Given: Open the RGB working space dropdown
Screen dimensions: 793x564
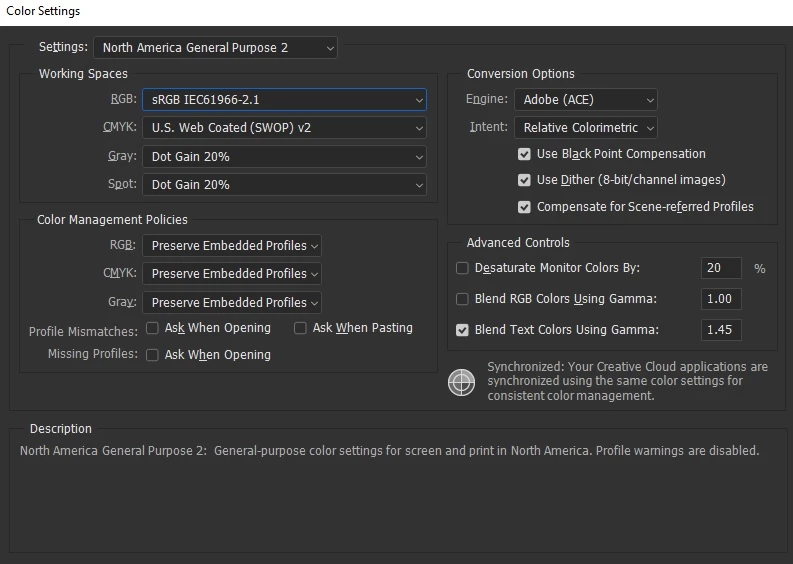Looking at the screenshot, I should 284,100.
